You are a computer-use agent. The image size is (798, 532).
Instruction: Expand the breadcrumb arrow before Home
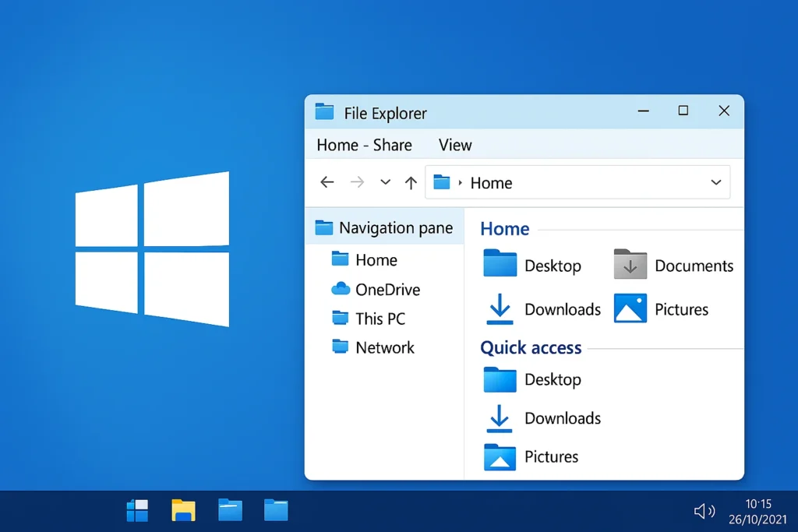pos(460,182)
